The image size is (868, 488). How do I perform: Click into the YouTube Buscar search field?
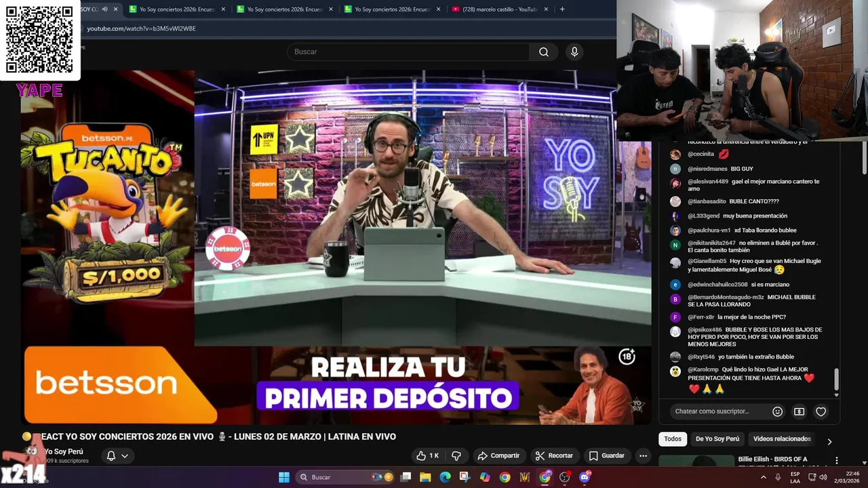click(408, 52)
